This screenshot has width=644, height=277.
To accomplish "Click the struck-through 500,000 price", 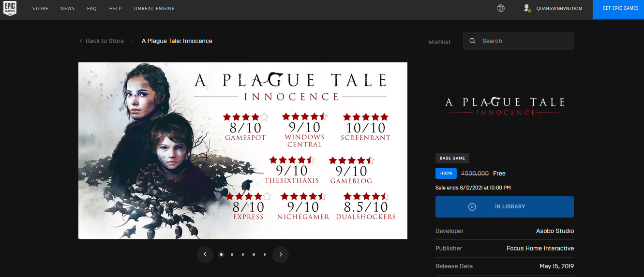I will tap(475, 174).
